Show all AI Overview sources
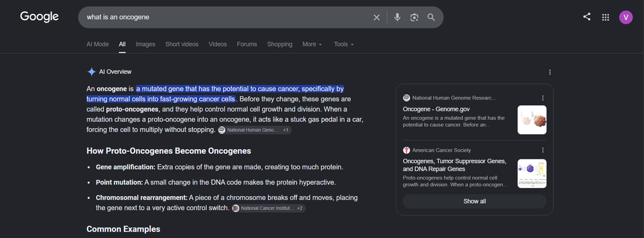 474,201
